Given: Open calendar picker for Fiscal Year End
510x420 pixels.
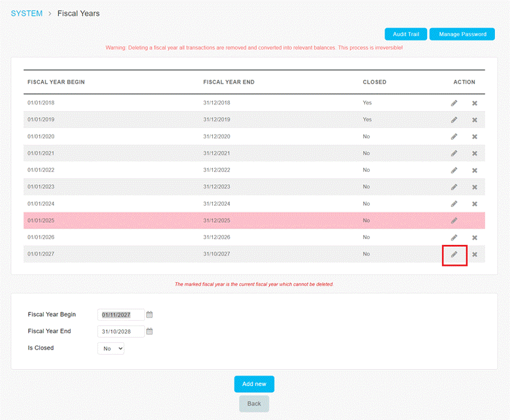Looking at the screenshot, I should [150, 331].
